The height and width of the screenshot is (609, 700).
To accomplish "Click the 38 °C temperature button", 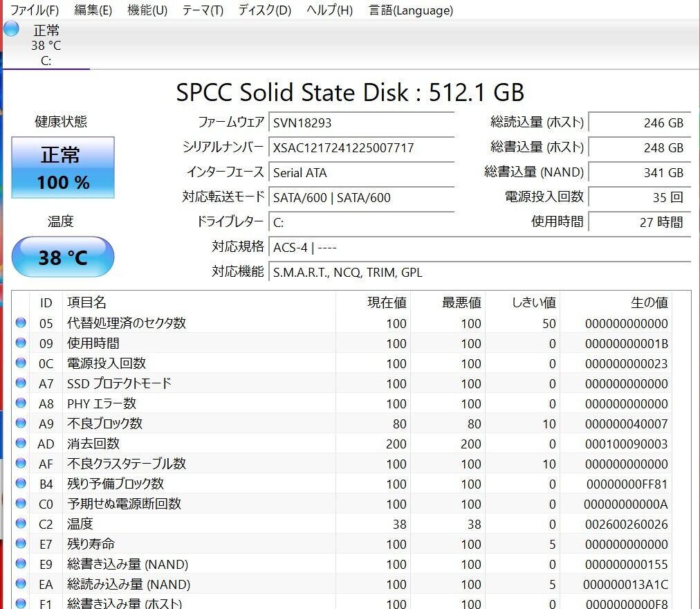I will click(x=63, y=257).
